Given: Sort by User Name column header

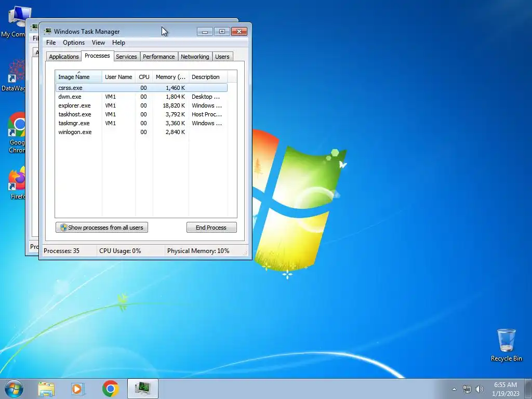Looking at the screenshot, I should (x=118, y=77).
